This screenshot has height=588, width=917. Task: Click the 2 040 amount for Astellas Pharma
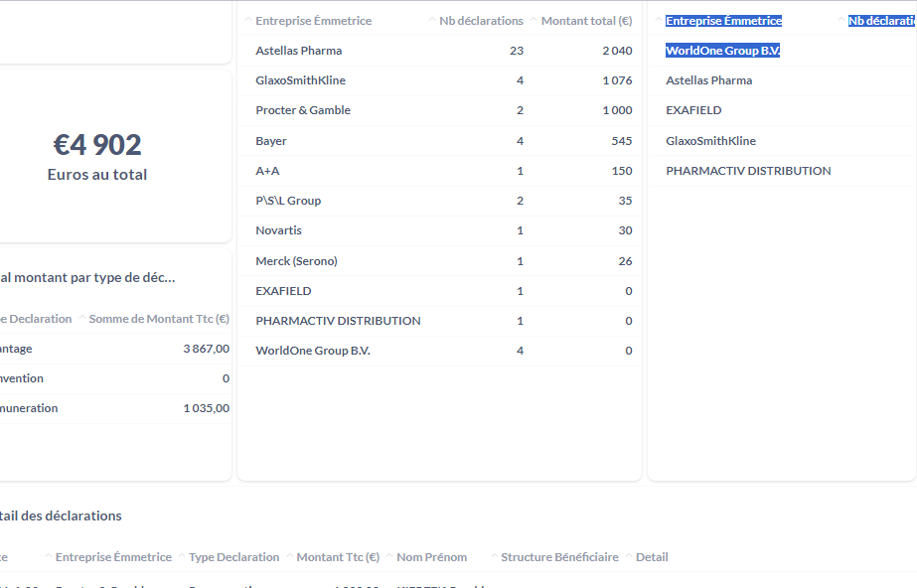(x=617, y=51)
